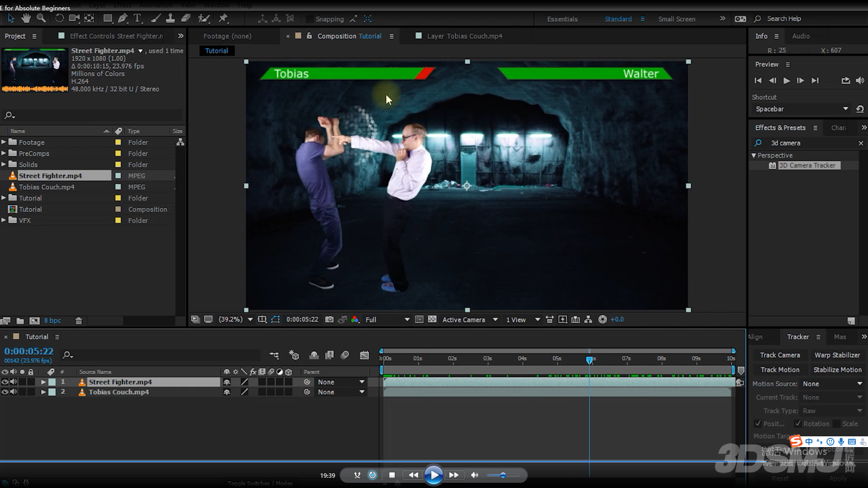Go to first frame in Preview

point(758,80)
